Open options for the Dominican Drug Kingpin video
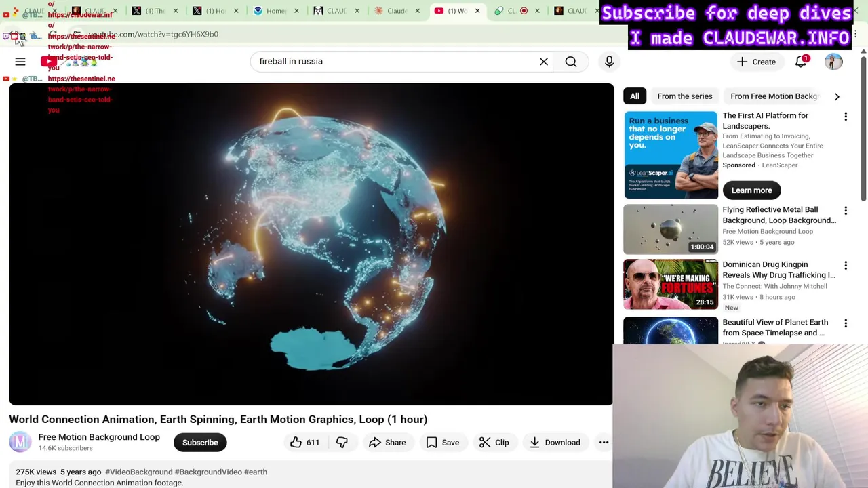868x488 pixels. pyautogui.click(x=846, y=266)
